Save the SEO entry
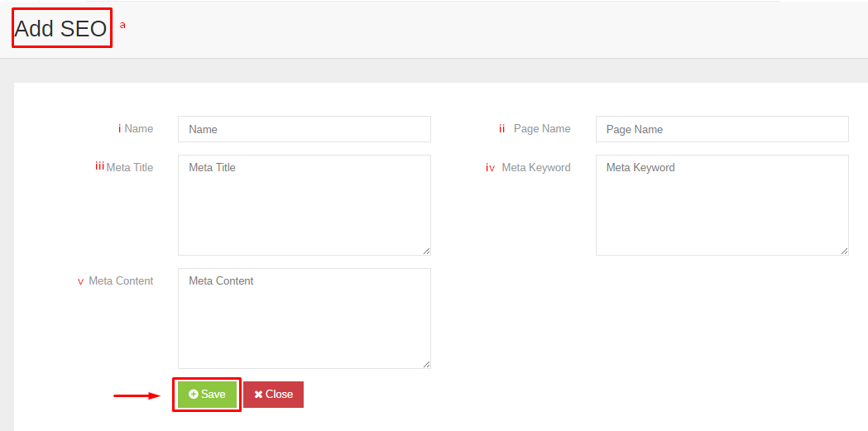This screenshot has height=431, width=868. (x=207, y=395)
